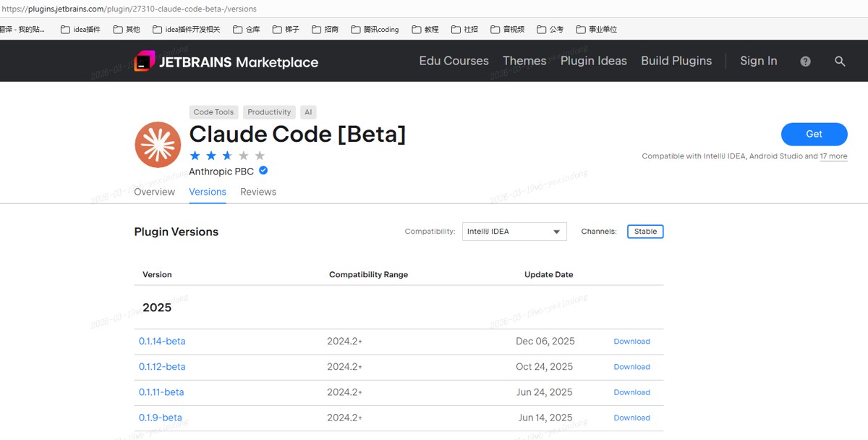This screenshot has height=440, width=868.
Task: Open the 事业单位 bookmark folder
Action: pos(596,30)
